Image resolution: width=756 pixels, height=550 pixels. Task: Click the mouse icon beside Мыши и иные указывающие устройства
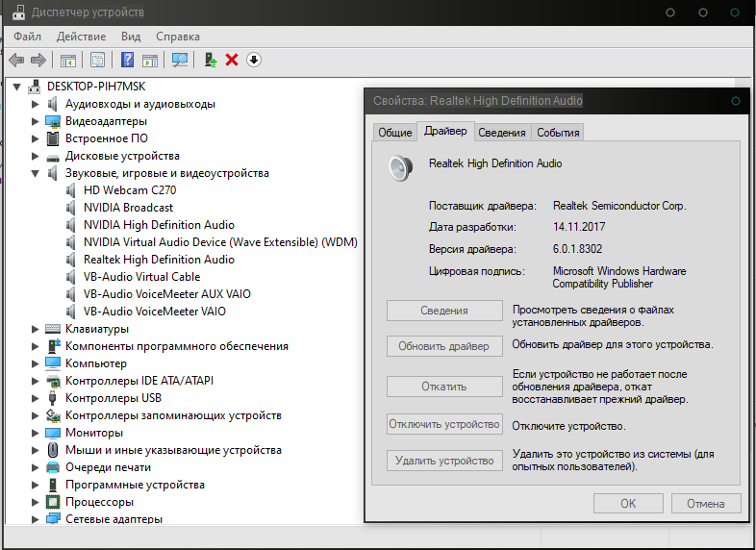(53, 450)
